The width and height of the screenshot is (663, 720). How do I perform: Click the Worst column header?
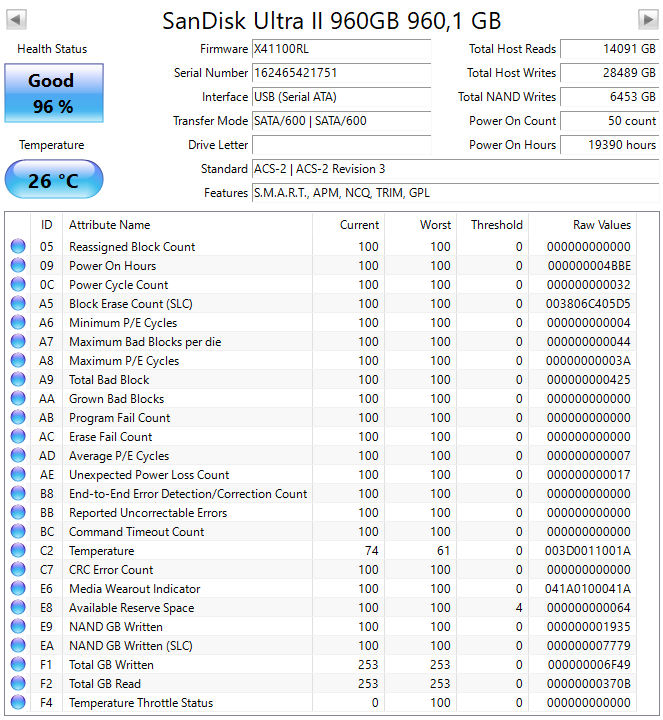click(421, 225)
